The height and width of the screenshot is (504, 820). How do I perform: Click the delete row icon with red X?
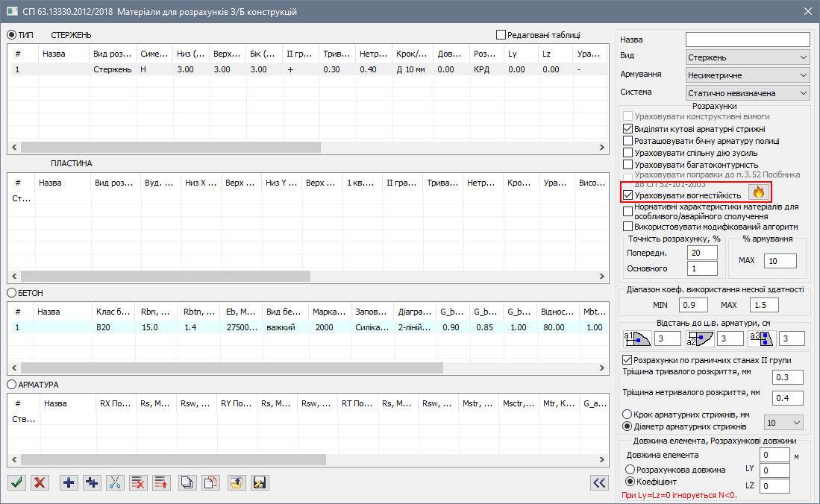(x=138, y=482)
